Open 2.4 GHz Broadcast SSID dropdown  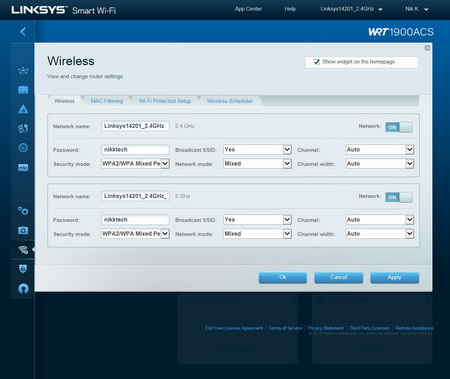pos(257,150)
